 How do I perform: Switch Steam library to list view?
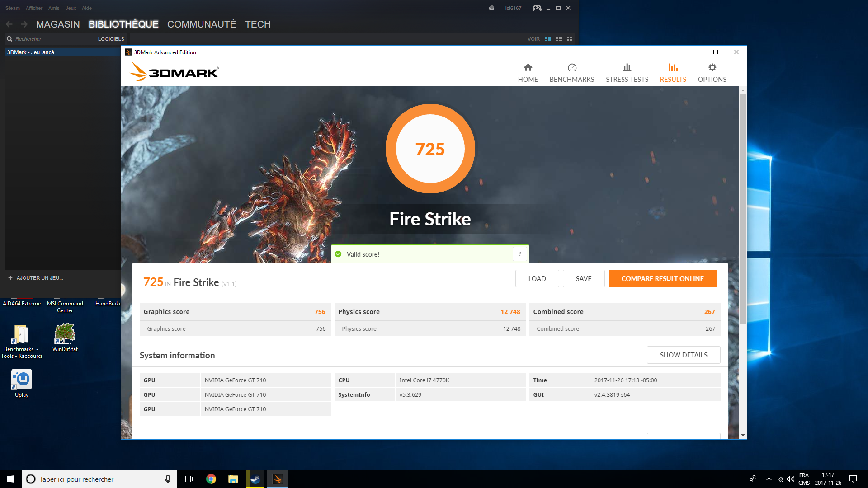tap(559, 39)
